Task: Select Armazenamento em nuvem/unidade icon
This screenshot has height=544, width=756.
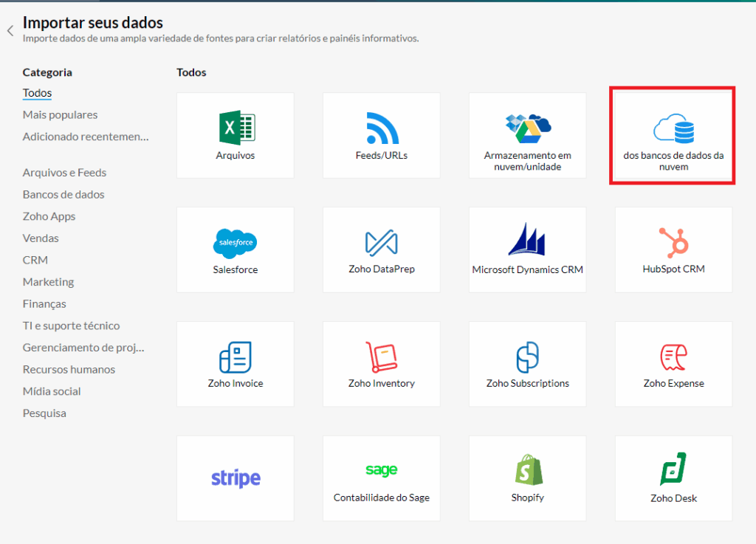Action: pyautogui.click(x=528, y=128)
